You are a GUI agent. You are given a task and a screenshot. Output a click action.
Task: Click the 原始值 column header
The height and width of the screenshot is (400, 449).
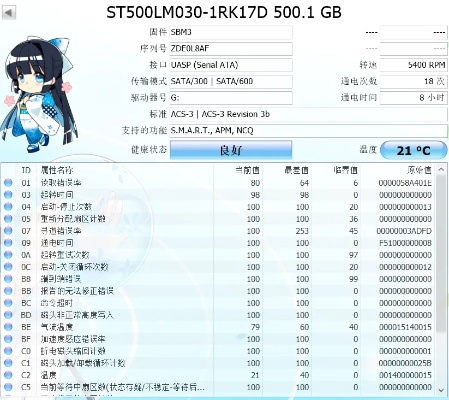[x=419, y=170]
